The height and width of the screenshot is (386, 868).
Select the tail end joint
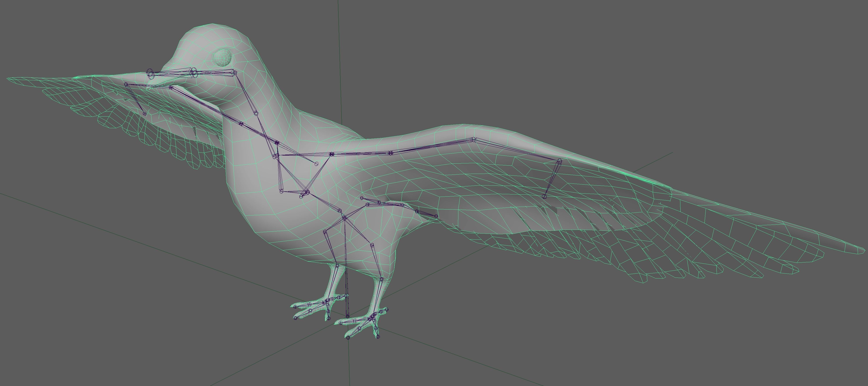[x=436, y=216]
